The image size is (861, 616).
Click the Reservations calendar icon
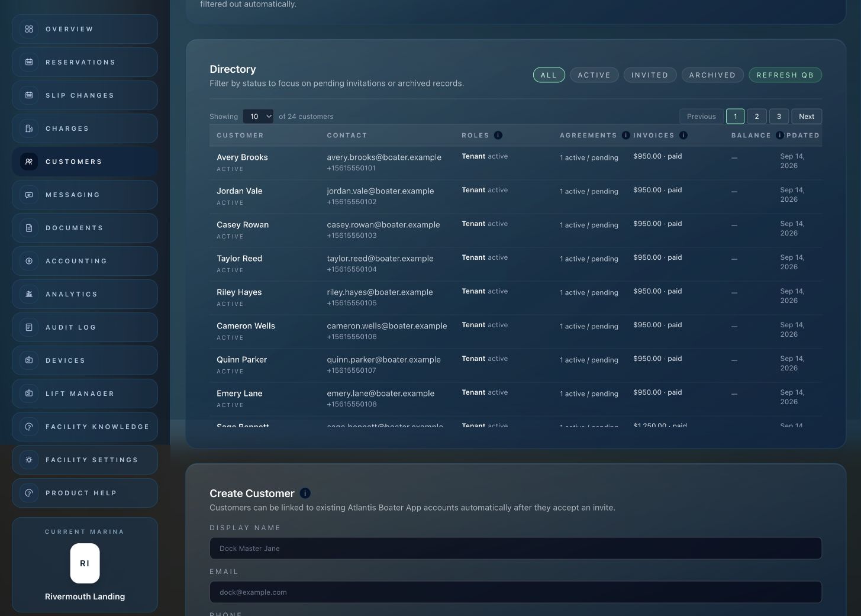click(x=29, y=62)
